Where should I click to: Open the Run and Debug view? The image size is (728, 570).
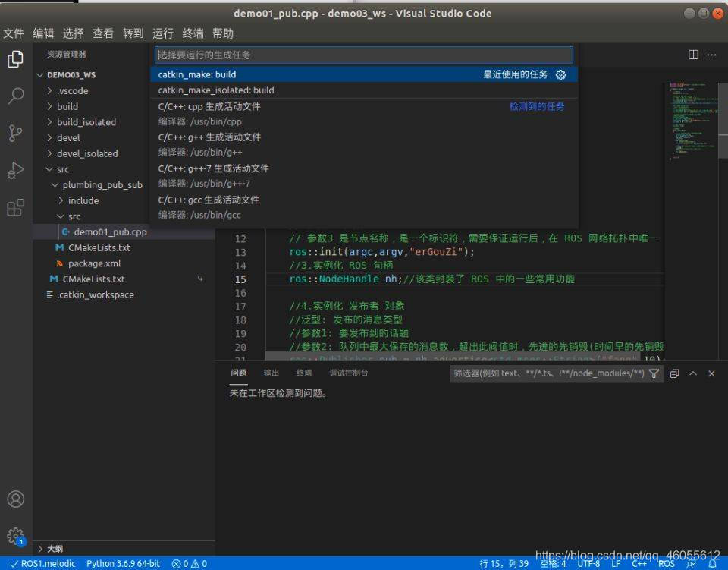(15, 171)
